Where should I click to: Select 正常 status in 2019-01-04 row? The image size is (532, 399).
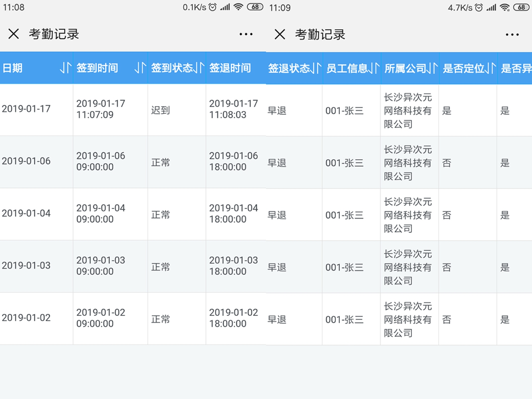pyautogui.click(x=161, y=214)
